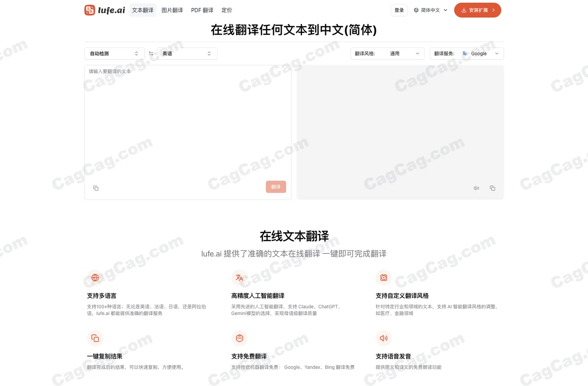The height and width of the screenshot is (386, 588).
Task: Click the lufe.ai logo icon
Action: (90, 10)
